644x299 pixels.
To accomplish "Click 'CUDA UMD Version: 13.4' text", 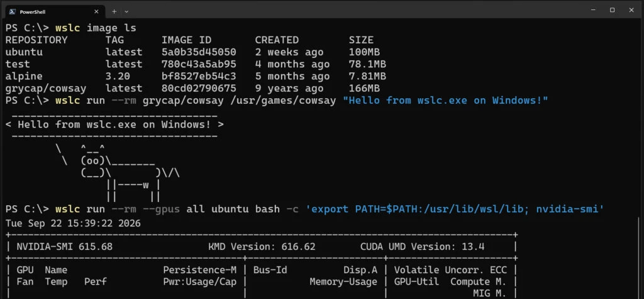I will 422,247.
